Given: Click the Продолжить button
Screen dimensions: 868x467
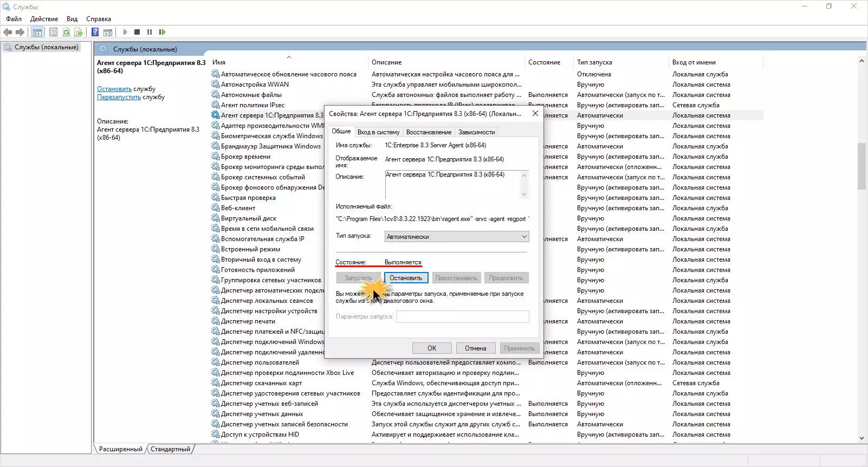Looking at the screenshot, I should click(x=506, y=278).
